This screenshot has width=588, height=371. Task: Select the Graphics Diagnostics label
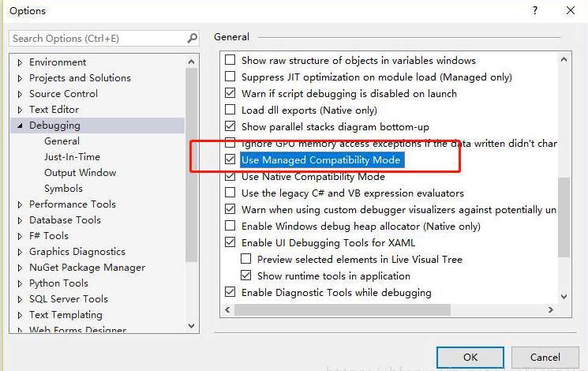pyautogui.click(x=77, y=252)
